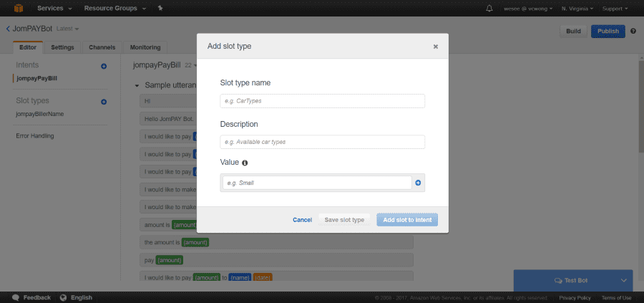Open the notifications bell

(x=489, y=8)
